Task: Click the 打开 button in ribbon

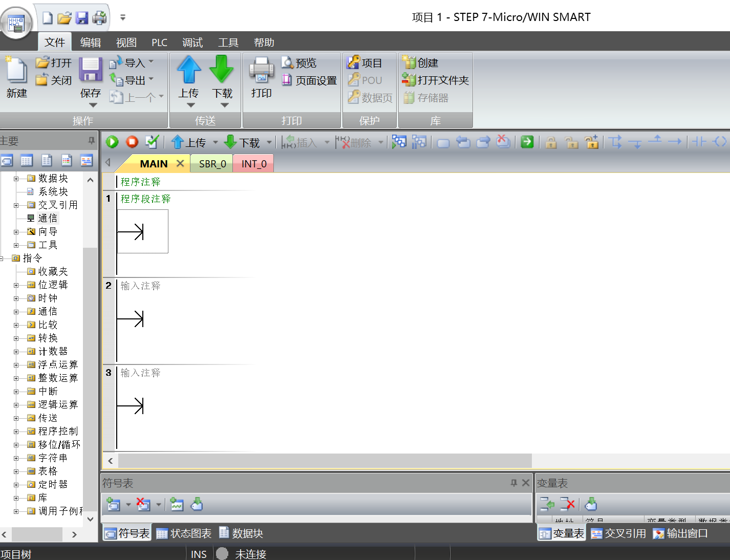Action: tap(54, 62)
